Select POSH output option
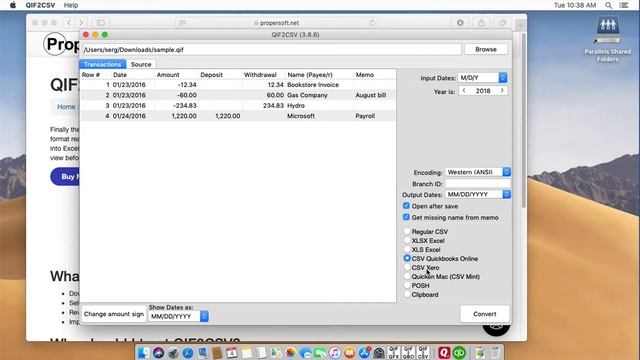Screen dimensions: 640x360 pyautogui.click(x=407, y=285)
